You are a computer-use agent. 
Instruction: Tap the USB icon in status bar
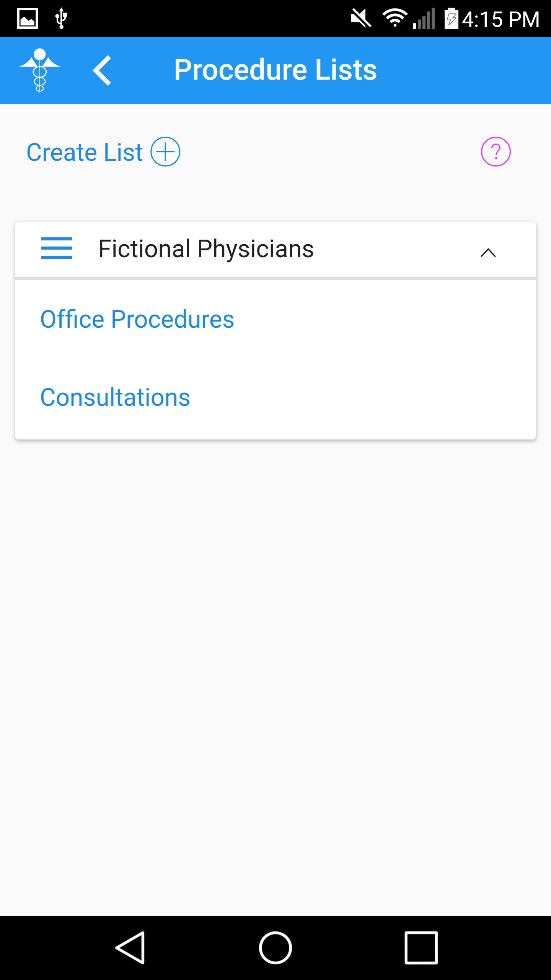click(61, 18)
